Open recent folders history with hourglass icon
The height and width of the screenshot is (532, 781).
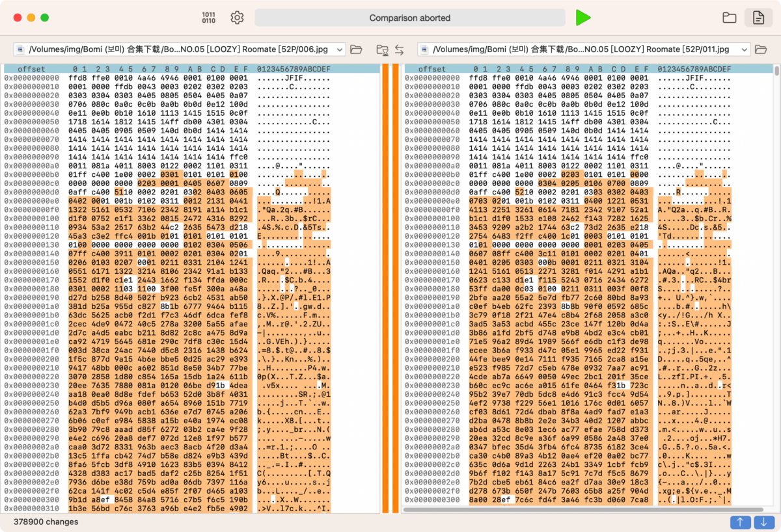[383, 49]
